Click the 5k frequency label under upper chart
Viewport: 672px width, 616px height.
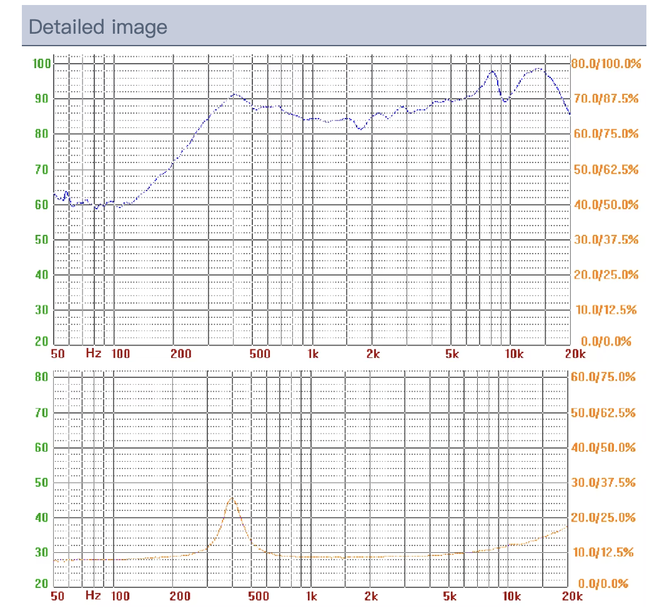[x=452, y=354]
